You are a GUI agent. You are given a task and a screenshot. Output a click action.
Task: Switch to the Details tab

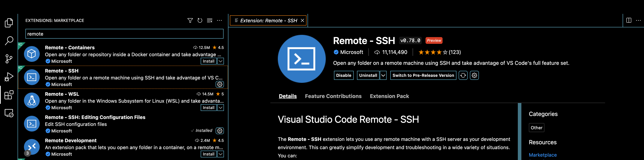point(288,96)
